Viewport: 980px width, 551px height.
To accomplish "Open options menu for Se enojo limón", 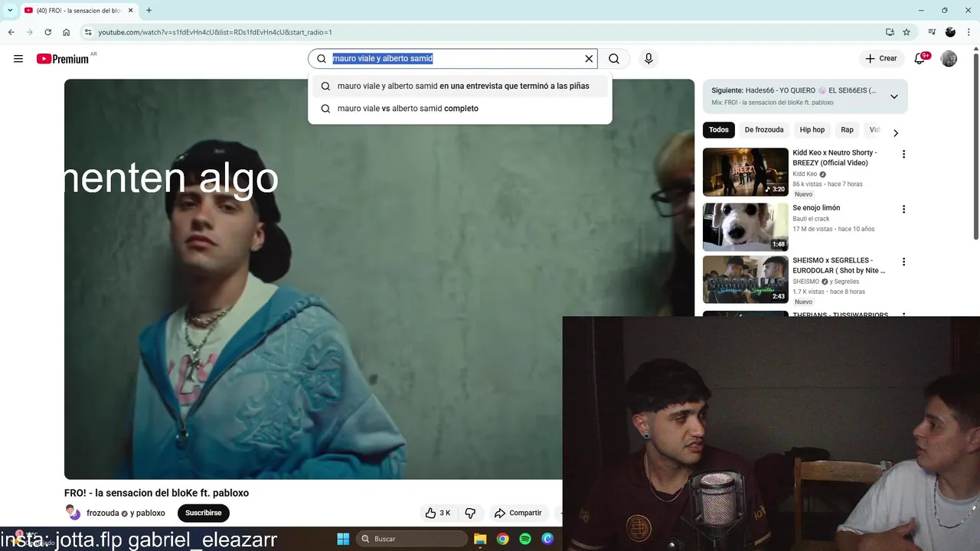I will tap(903, 210).
